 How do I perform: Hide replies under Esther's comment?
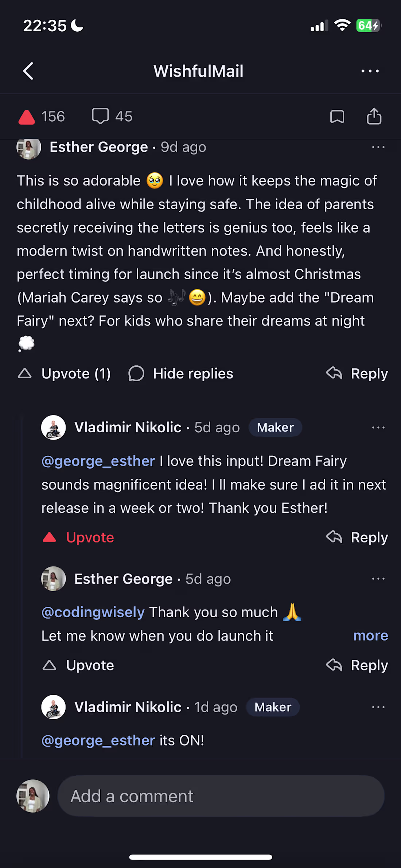[181, 374]
